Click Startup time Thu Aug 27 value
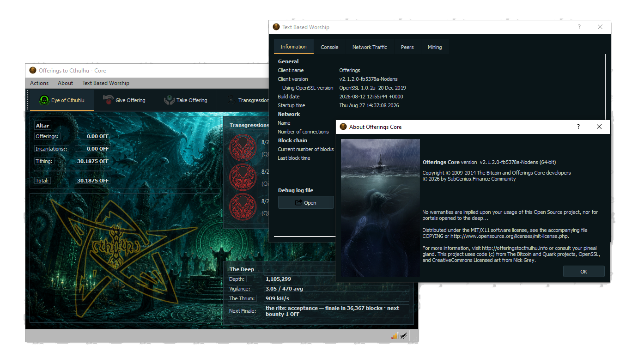Screen dimensions: 626x364 click(x=369, y=105)
